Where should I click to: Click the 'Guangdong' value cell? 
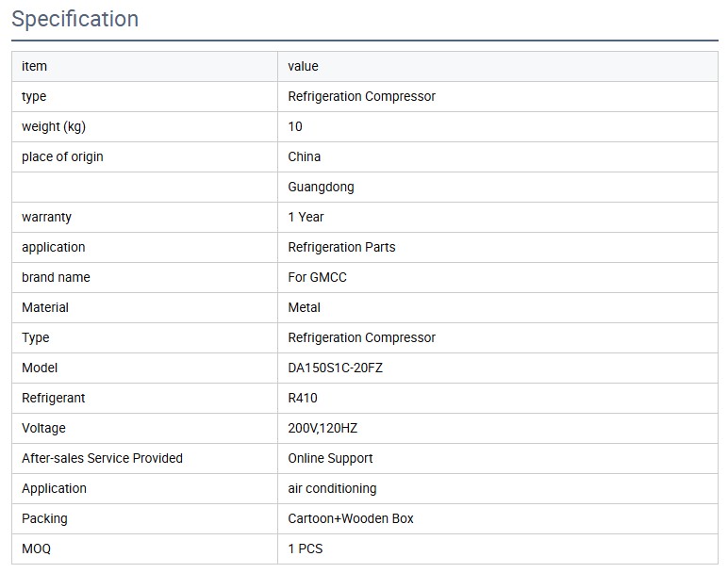[321, 187]
